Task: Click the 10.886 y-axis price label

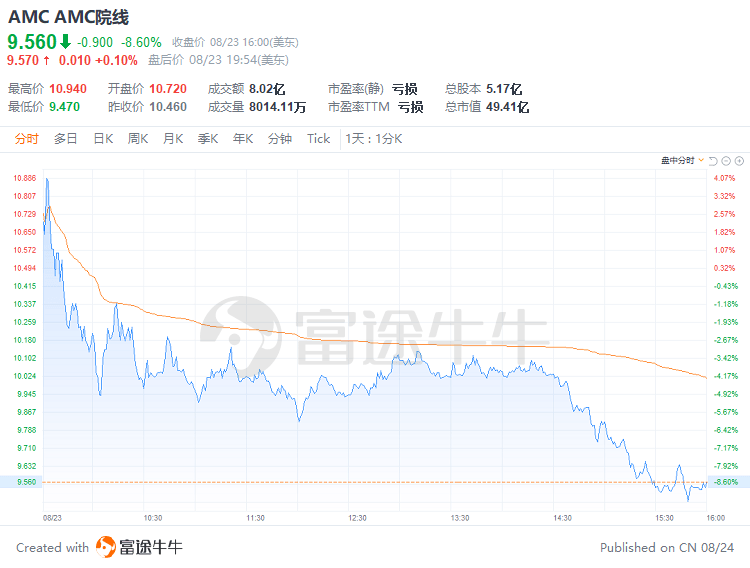Action: 24,178
